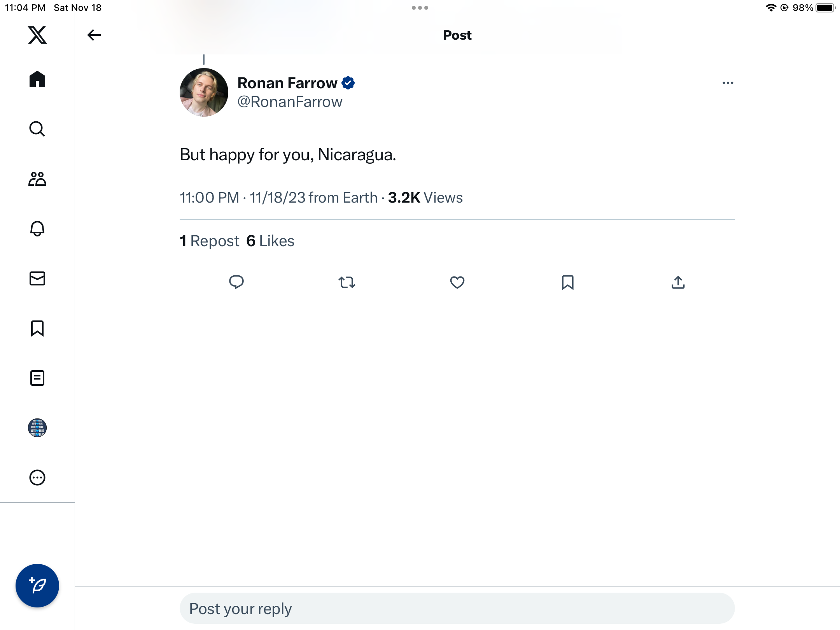This screenshot has height=630, width=840.
Task: Repost this post via arrows icon
Action: click(x=347, y=282)
